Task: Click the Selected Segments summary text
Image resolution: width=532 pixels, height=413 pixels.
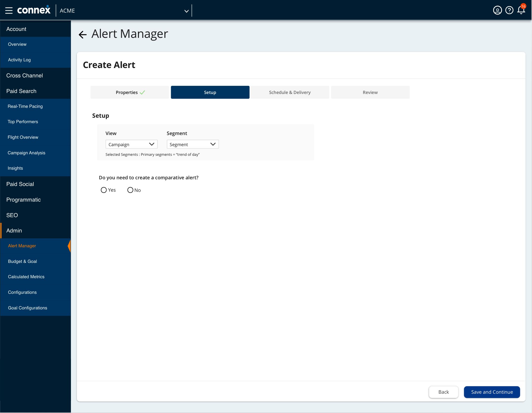Action: point(153,155)
